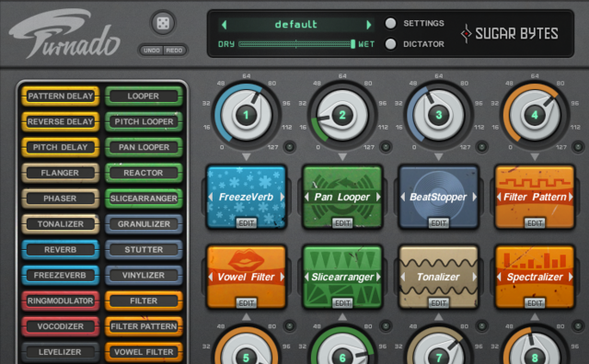589x364 pixels.
Task: Toggle the small LED above knob 5
Action: pyautogui.click(x=290, y=325)
